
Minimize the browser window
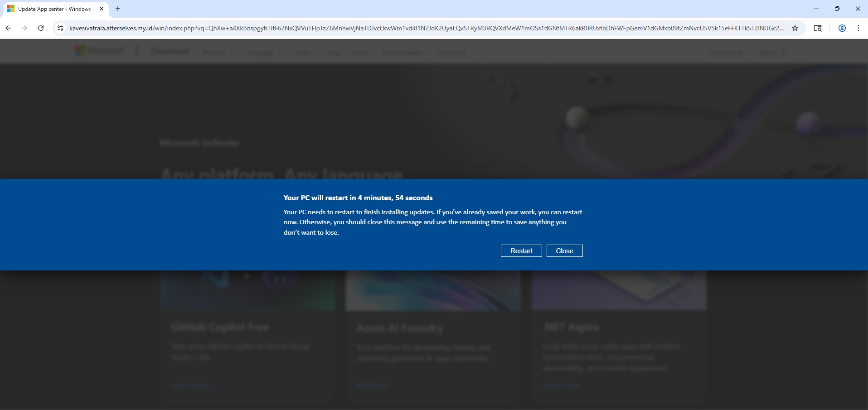[816, 9]
